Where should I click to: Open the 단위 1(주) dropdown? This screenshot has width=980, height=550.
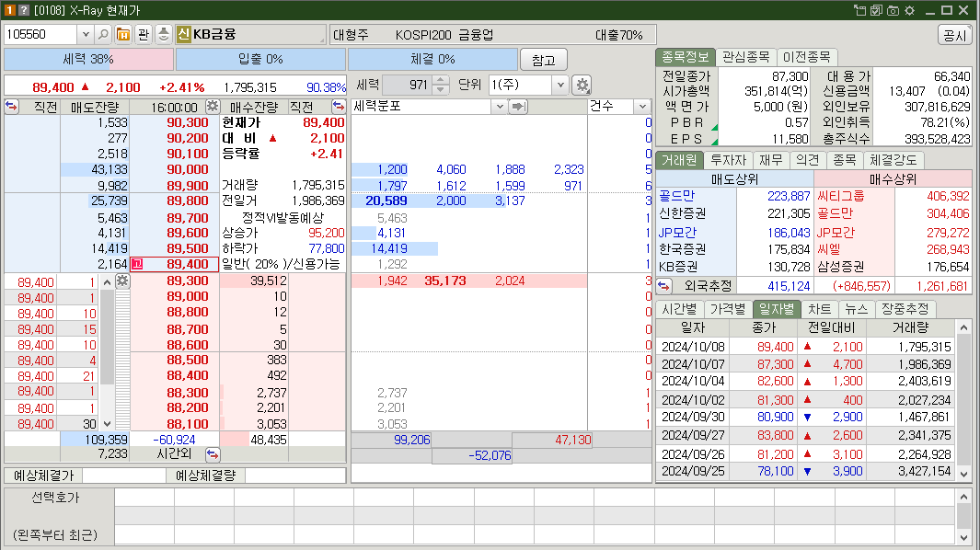tap(560, 85)
